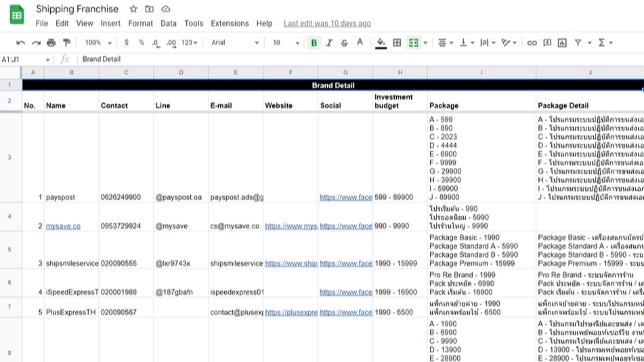
Task: Expand merge cells options arrow
Action: pyautogui.click(x=425, y=43)
